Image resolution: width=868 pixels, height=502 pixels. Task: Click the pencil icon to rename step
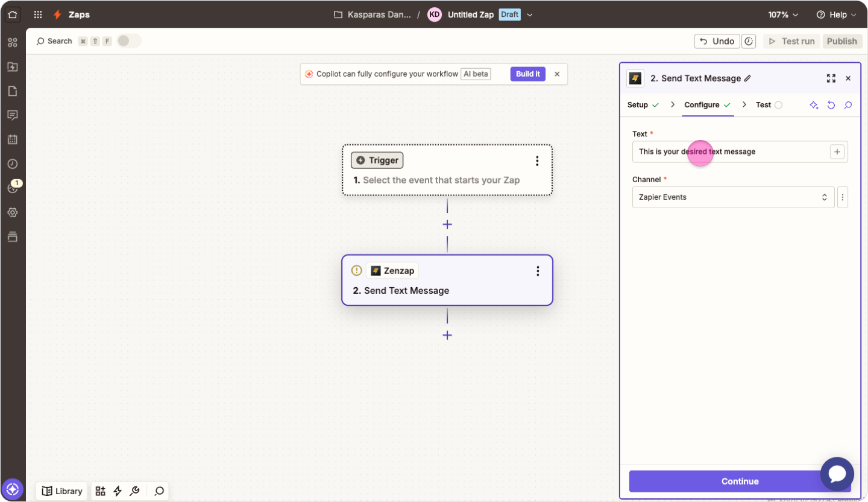point(748,78)
